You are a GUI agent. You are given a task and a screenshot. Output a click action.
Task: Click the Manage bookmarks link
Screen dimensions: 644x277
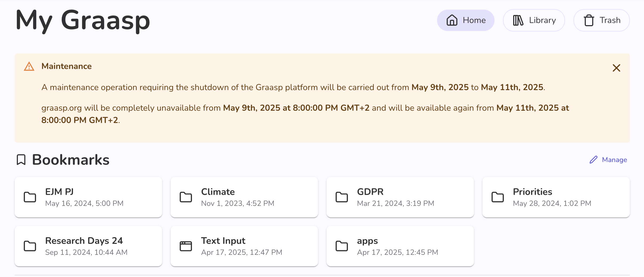[x=614, y=160]
